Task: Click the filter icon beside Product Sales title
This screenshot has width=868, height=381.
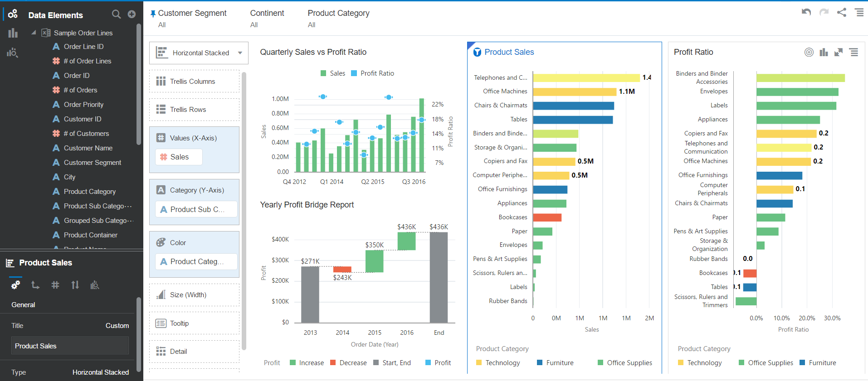Action: pyautogui.click(x=477, y=53)
